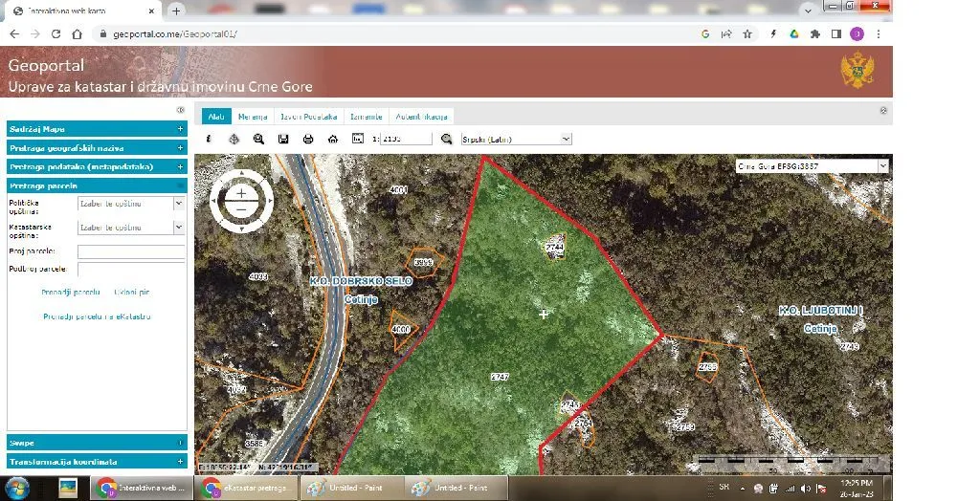Activate the zoom magnifier tool in toolbar
Image resolution: width=980 pixels, height=501 pixels.
click(258, 139)
